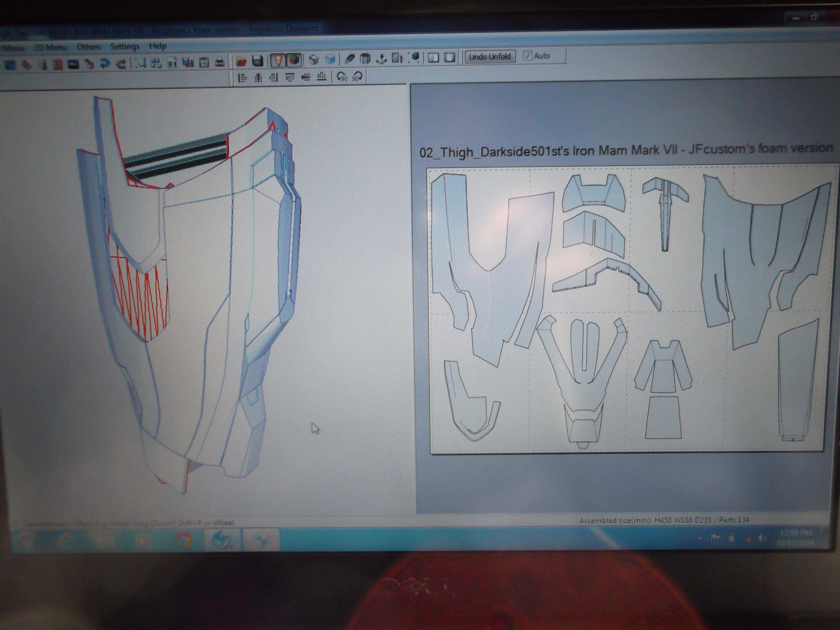
Task: Click the align horizontal center icon
Action: pyautogui.click(x=258, y=78)
